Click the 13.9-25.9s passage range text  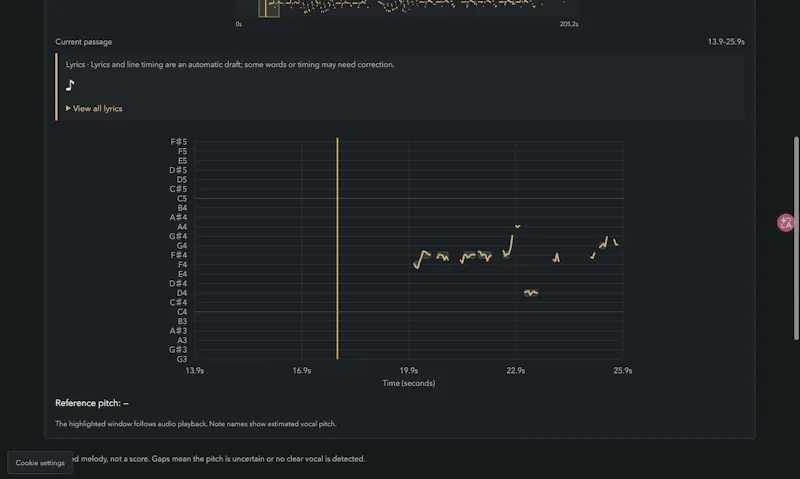(x=726, y=42)
